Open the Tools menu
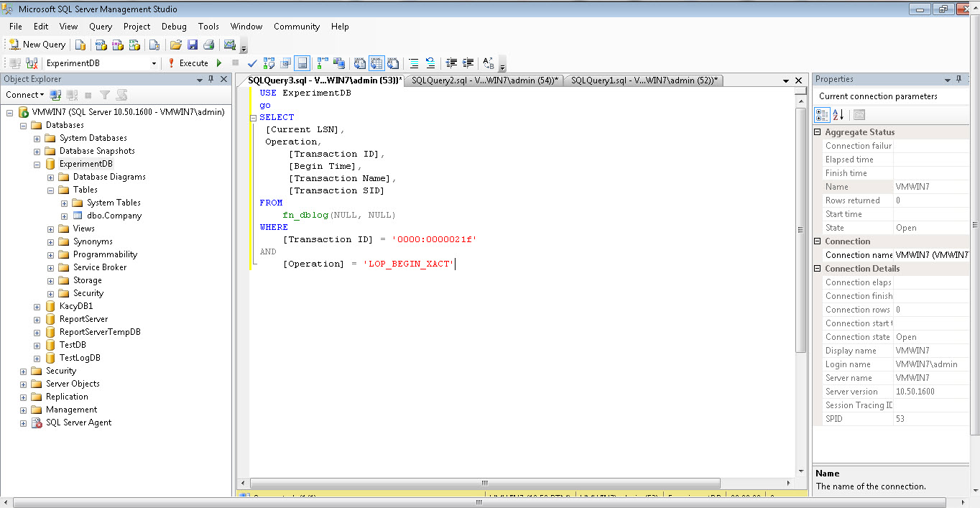This screenshot has width=980, height=508. point(208,27)
